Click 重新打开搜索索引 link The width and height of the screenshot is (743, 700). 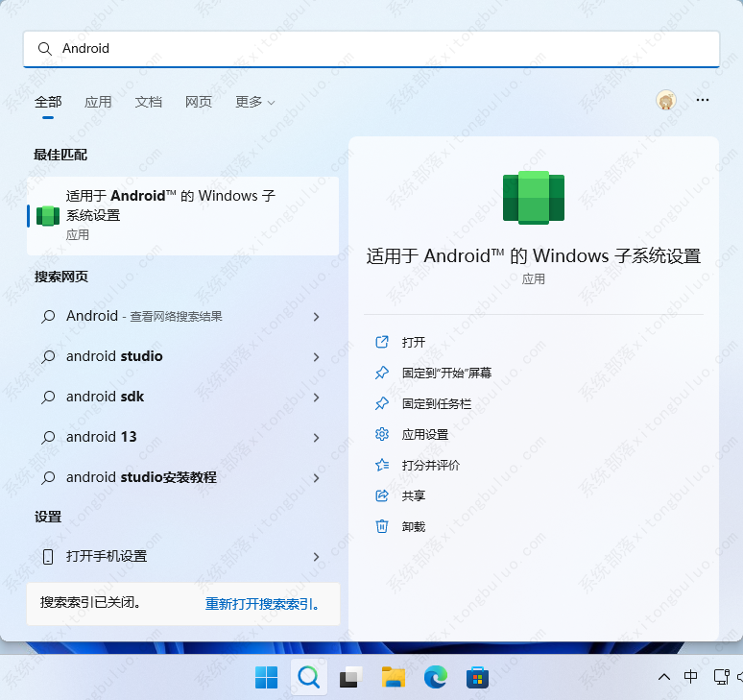click(x=261, y=604)
